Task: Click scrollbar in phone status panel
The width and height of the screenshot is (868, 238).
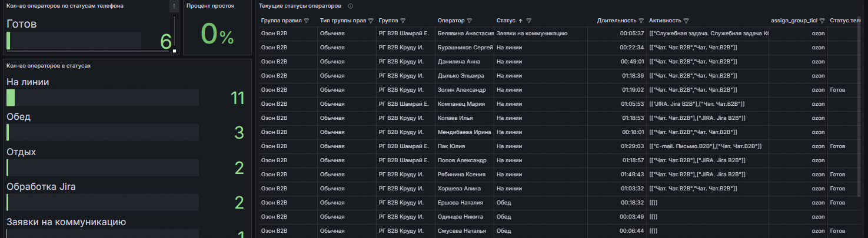Action: (175, 33)
